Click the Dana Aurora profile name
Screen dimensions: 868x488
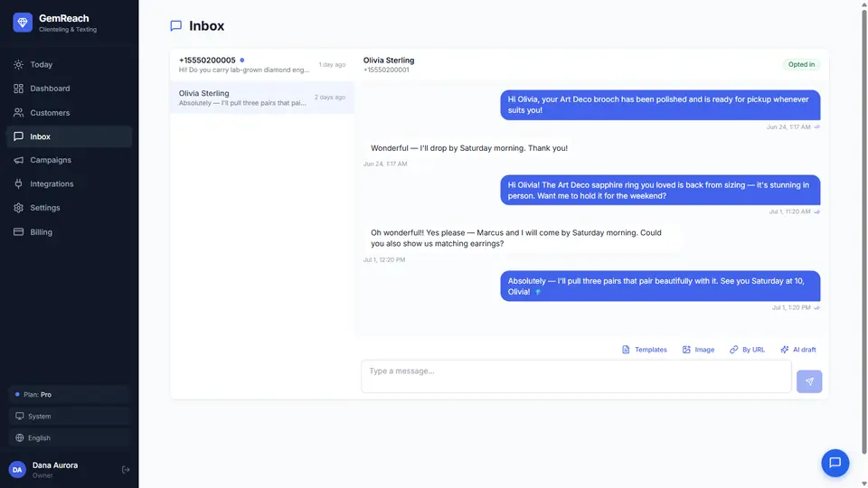55,465
